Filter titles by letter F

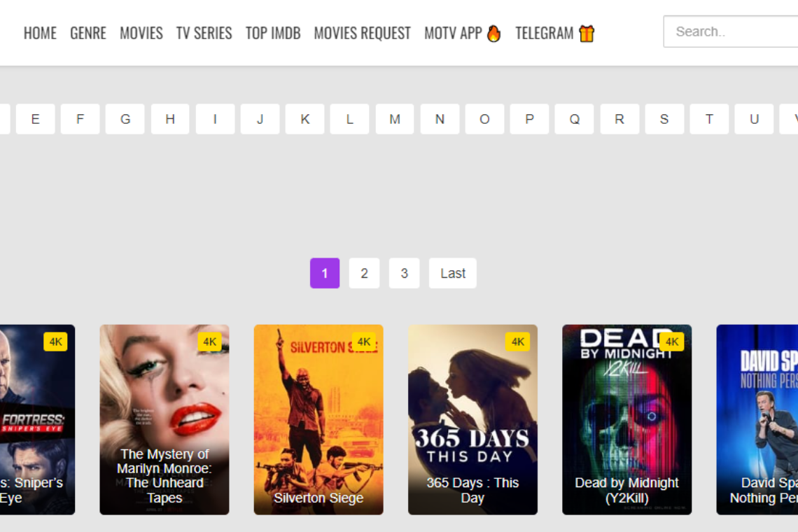pyautogui.click(x=80, y=119)
